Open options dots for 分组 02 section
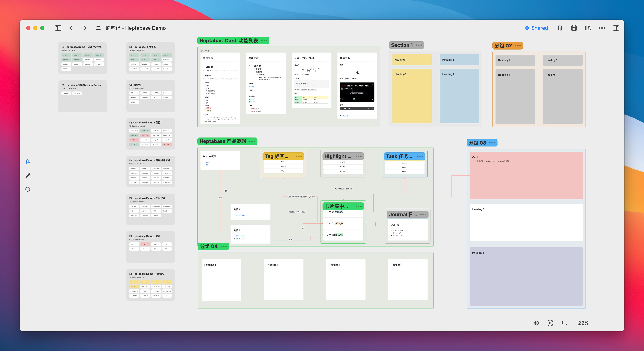The image size is (644, 351). pyautogui.click(x=518, y=46)
